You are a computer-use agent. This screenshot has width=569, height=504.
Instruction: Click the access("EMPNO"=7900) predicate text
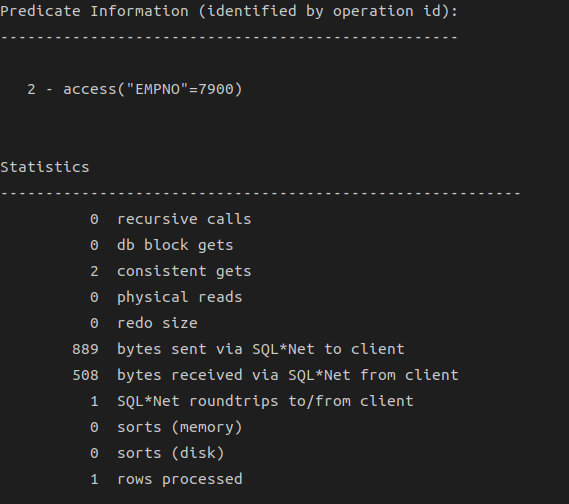coord(153,89)
